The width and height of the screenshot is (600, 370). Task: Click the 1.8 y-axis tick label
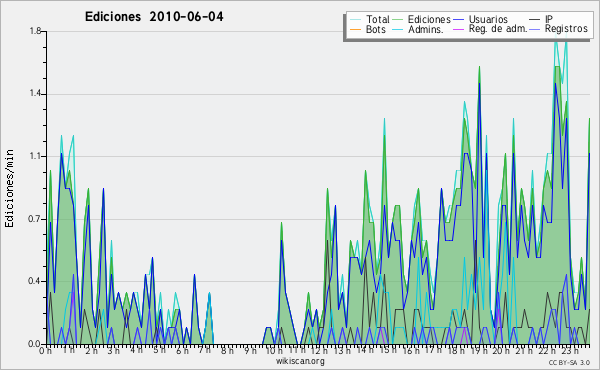point(35,31)
